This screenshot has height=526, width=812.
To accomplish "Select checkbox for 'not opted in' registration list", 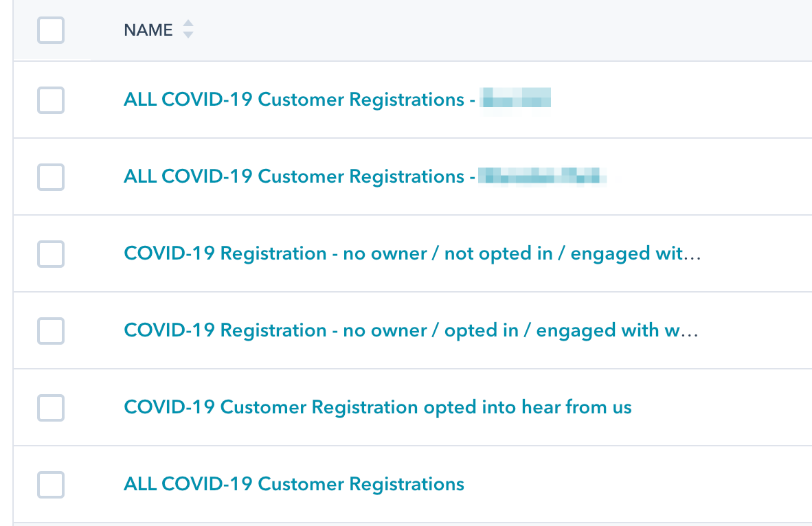I will (x=51, y=254).
